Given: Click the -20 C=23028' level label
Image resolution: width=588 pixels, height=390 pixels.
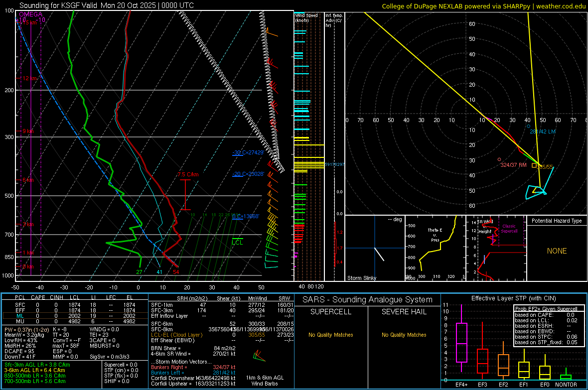Looking at the screenshot, I should click(x=248, y=174).
